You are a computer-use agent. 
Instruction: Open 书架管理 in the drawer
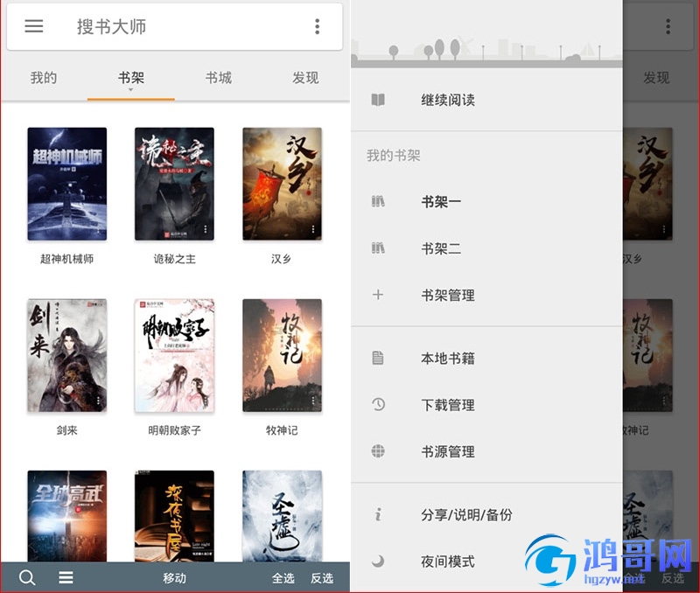click(x=486, y=295)
